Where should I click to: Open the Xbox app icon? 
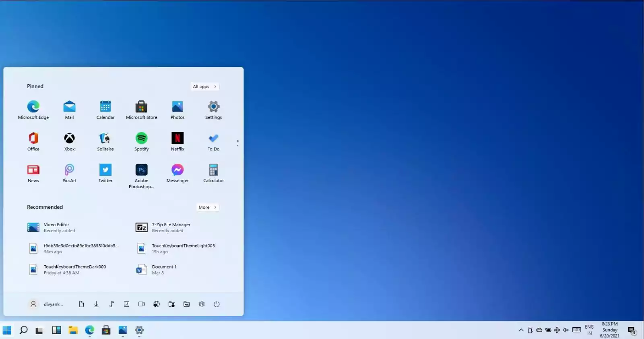[x=69, y=141]
